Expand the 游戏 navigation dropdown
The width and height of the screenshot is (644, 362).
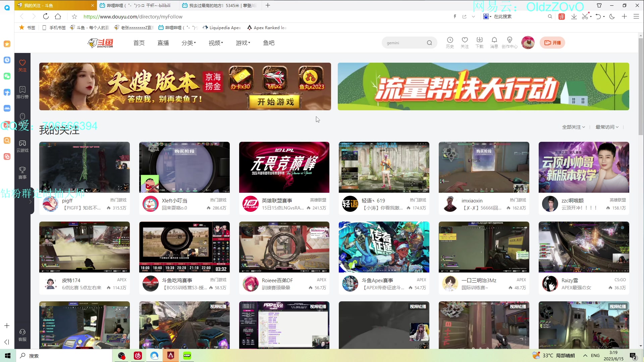click(x=243, y=43)
